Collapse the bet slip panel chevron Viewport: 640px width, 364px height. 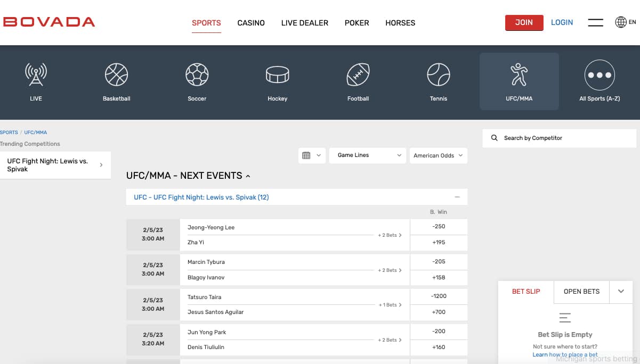click(x=621, y=291)
